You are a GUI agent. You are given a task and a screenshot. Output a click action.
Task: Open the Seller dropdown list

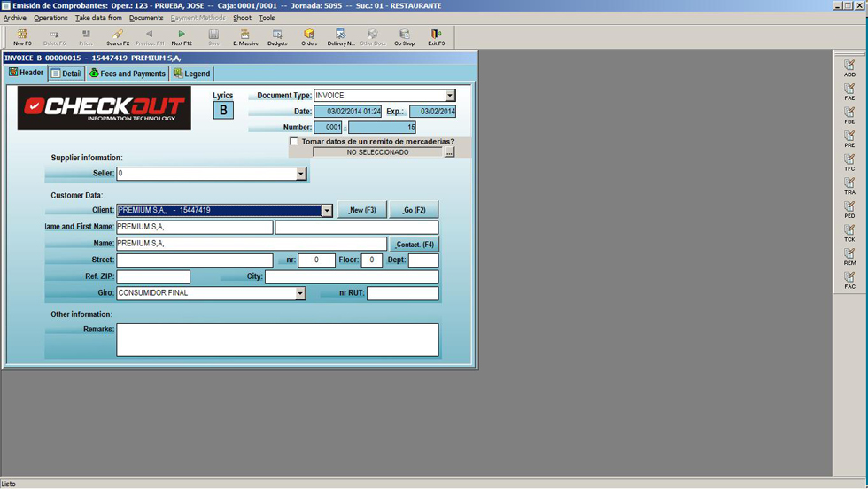tap(301, 174)
